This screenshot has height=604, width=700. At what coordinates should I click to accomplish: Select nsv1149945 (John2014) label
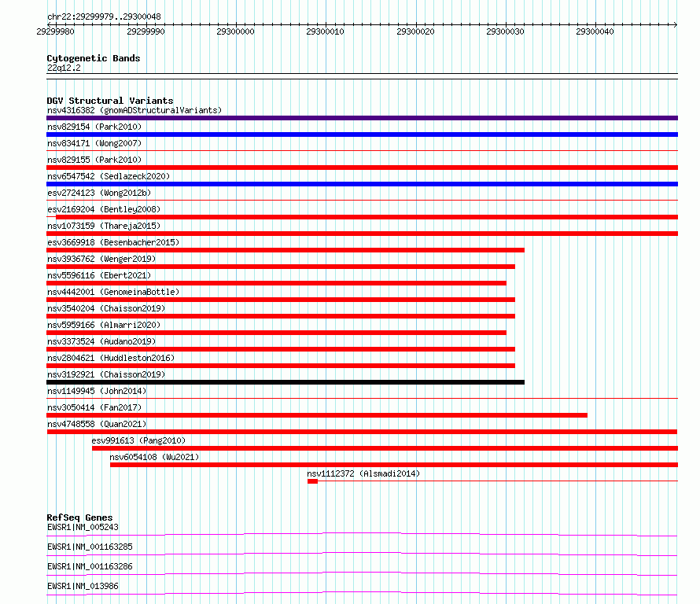pyautogui.click(x=97, y=391)
